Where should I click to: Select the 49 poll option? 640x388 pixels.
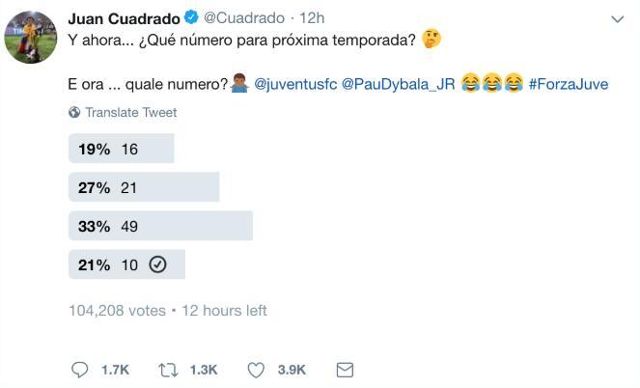[x=160, y=226]
